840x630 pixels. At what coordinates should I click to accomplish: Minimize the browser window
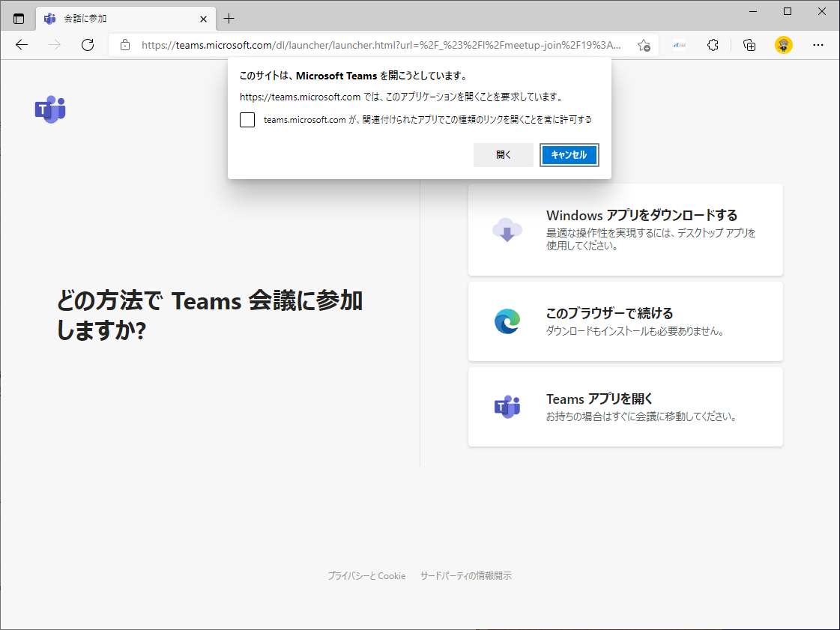753,11
